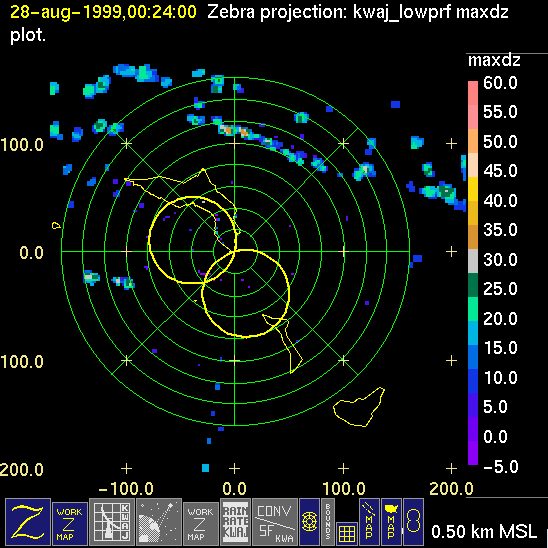Viewport: 548px width, 548px height.
Task: Click the gray WORK Z MAP icon
Action: coord(200,524)
